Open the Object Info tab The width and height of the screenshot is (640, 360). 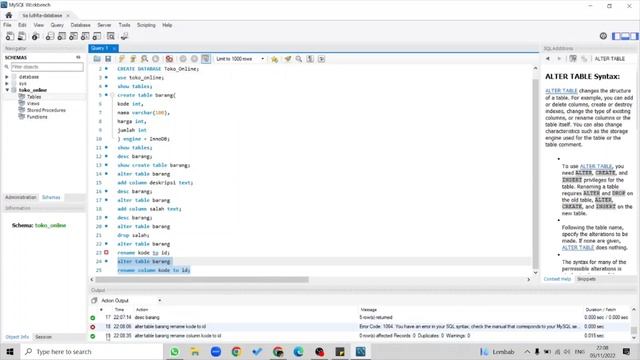(17, 337)
